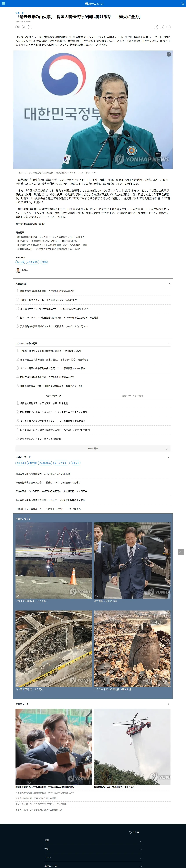Select the #ＩＶＥ featured keyword tag

coord(76,463)
